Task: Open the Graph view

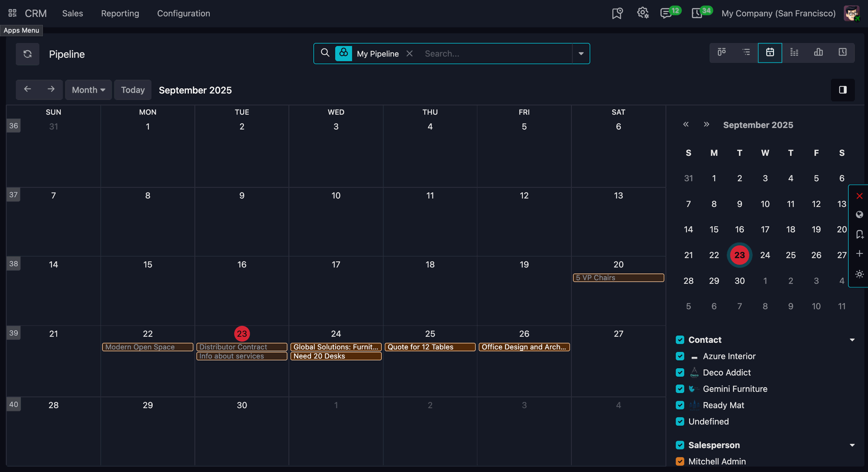Action: (818, 53)
